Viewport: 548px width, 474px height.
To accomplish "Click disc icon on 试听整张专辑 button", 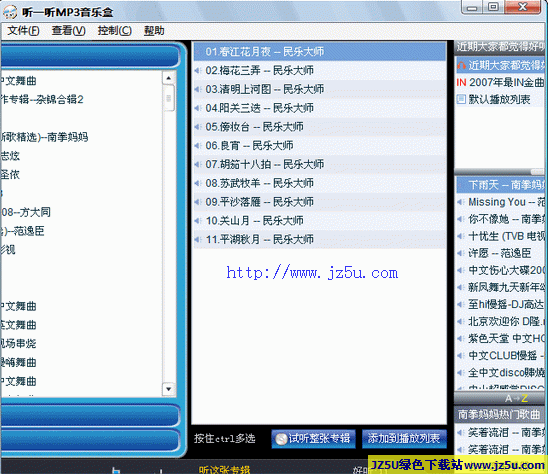I will [281, 439].
